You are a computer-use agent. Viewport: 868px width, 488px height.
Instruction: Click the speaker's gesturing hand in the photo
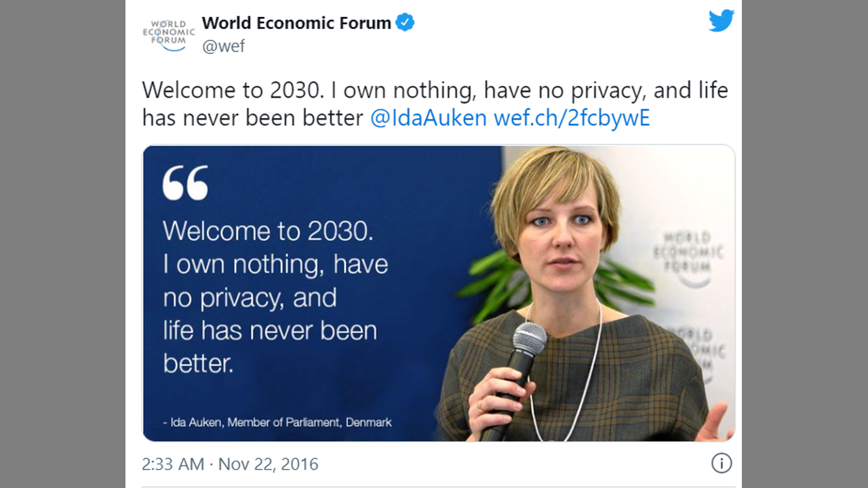click(715, 422)
